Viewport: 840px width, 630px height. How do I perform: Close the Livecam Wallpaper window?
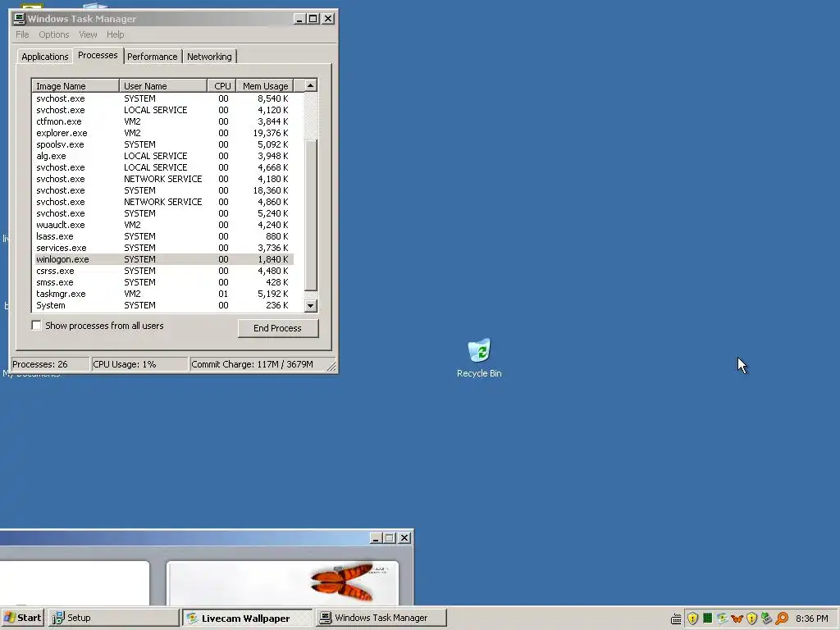click(x=404, y=537)
